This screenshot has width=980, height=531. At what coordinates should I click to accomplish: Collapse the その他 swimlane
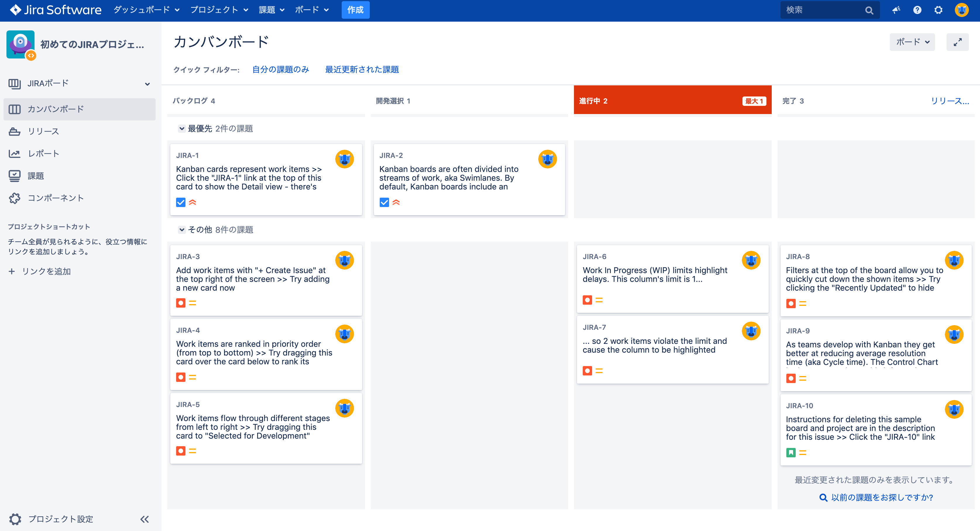pos(182,230)
